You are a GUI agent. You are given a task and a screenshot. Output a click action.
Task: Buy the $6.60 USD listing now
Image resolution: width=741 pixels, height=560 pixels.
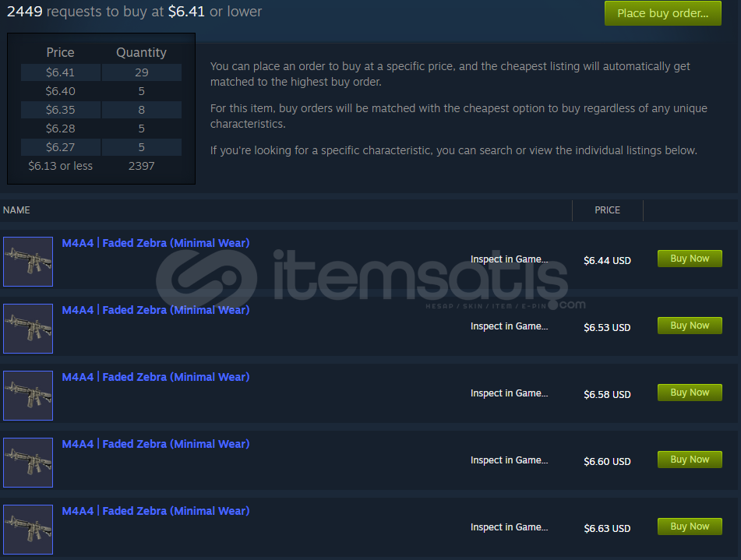pyautogui.click(x=690, y=460)
